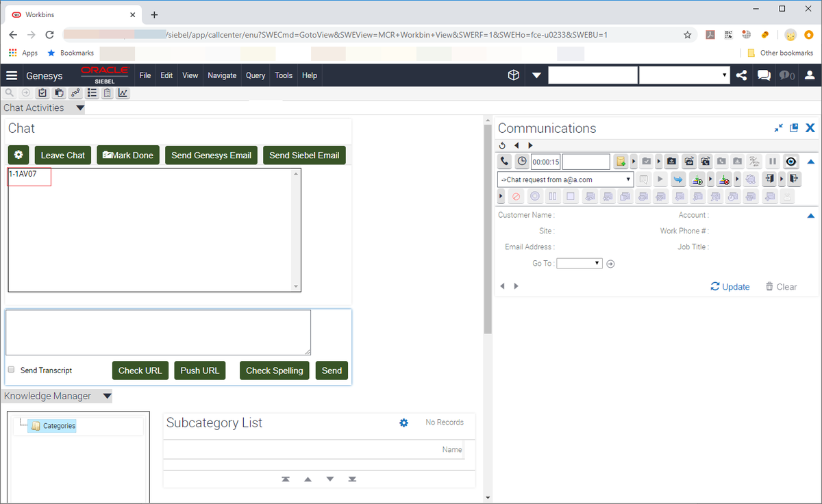The width and height of the screenshot is (822, 504).
Task: Click the notifications counter icon showing 0
Action: [x=786, y=75]
